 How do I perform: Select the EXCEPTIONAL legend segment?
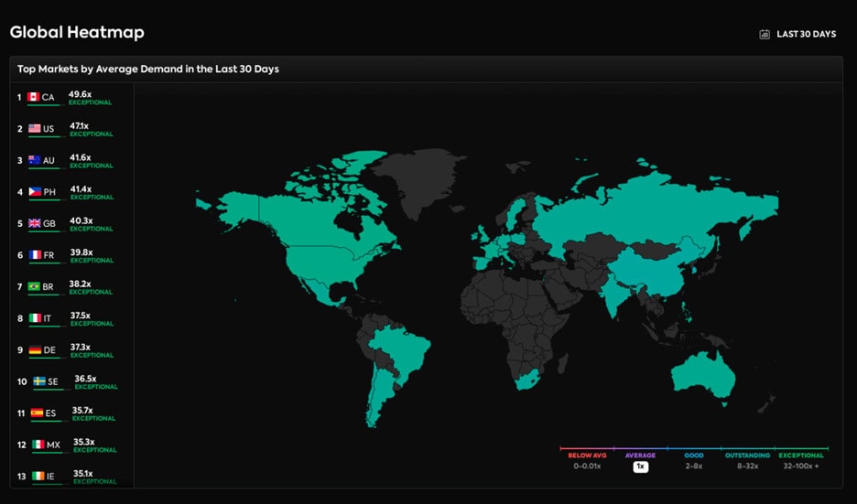click(x=801, y=456)
